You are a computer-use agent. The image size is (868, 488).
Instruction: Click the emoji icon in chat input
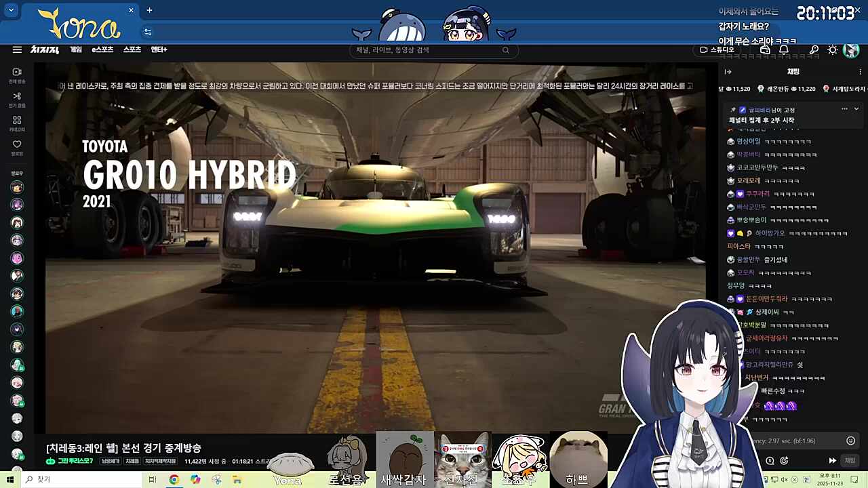[850, 441]
